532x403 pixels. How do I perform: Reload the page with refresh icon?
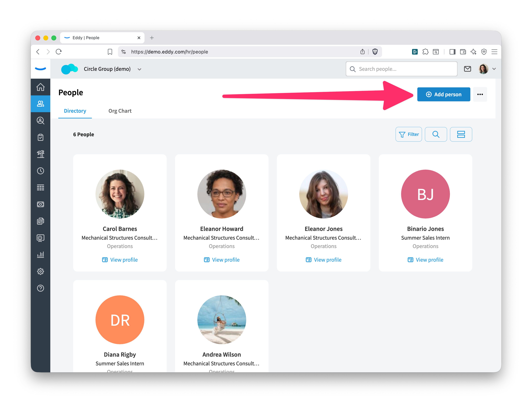59,52
